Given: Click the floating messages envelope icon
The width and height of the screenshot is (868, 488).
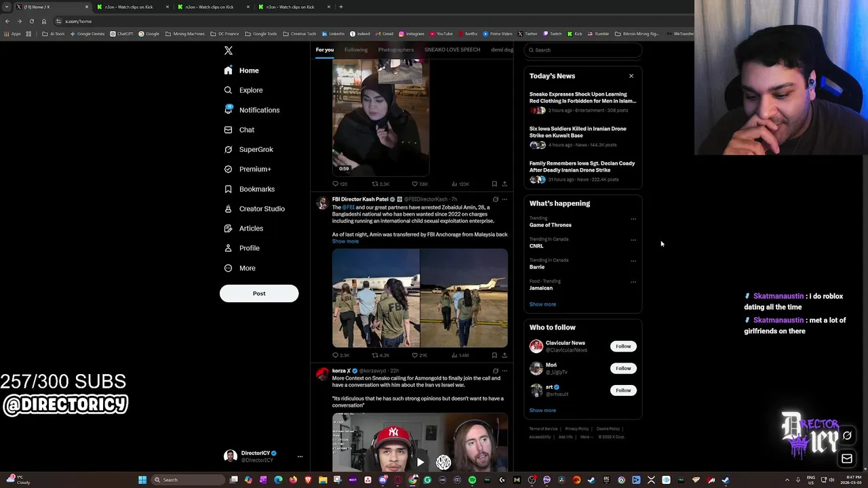Looking at the screenshot, I should point(847,459).
